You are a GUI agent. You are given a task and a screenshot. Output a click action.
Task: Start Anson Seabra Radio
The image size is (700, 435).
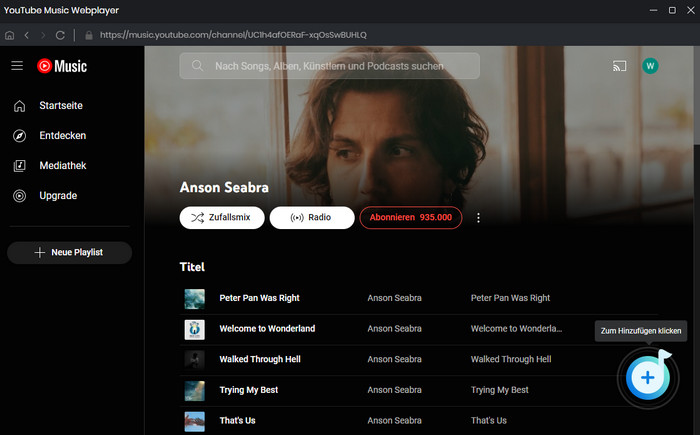[312, 218]
